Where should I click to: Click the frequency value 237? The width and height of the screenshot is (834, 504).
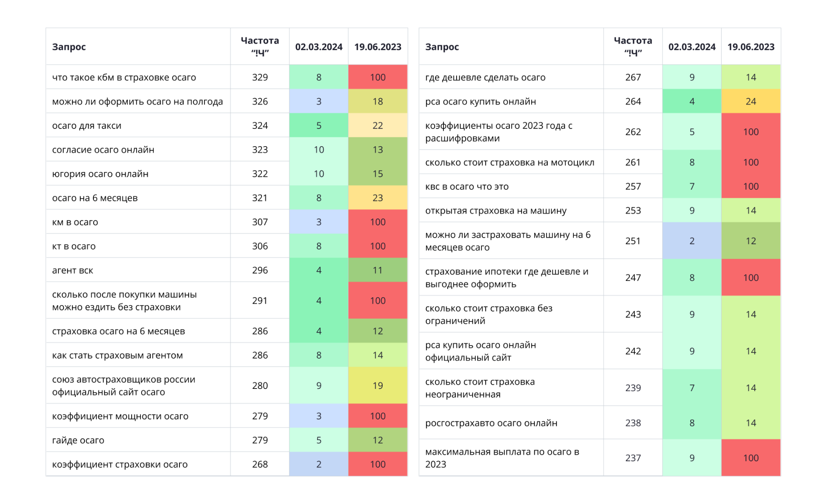(x=633, y=458)
